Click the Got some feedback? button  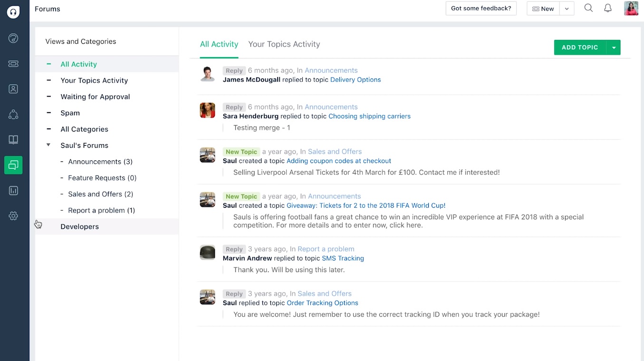tap(481, 8)
